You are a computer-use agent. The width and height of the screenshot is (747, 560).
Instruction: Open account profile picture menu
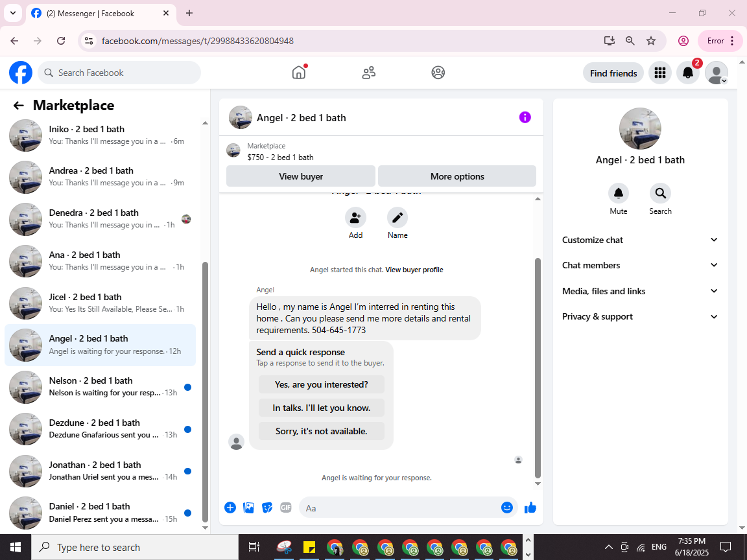716,73
